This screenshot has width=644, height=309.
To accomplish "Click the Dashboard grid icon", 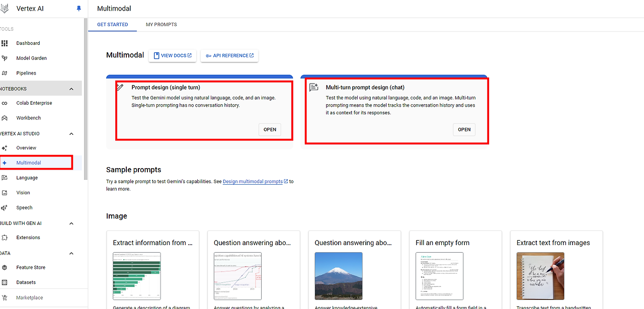I will (x=5, y=43).
